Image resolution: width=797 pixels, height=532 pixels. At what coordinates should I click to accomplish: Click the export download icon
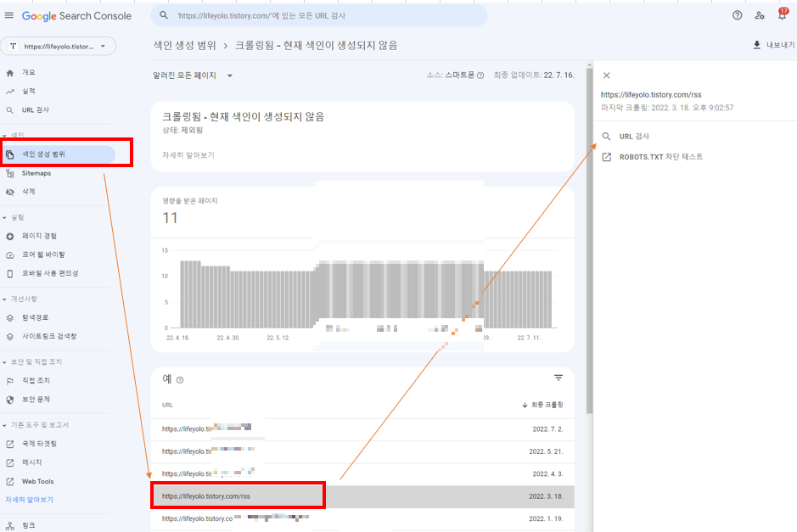click(x=757, y=45)
